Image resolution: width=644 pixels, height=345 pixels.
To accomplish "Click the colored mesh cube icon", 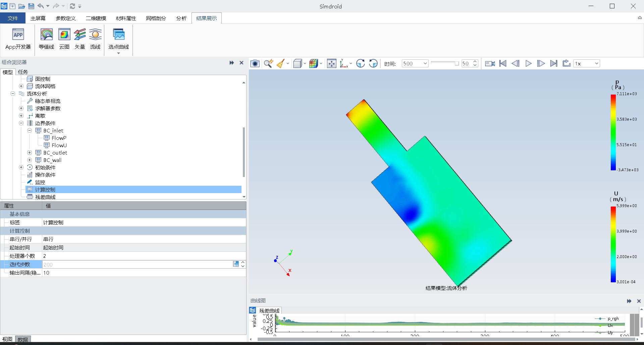I will [313, 63].
